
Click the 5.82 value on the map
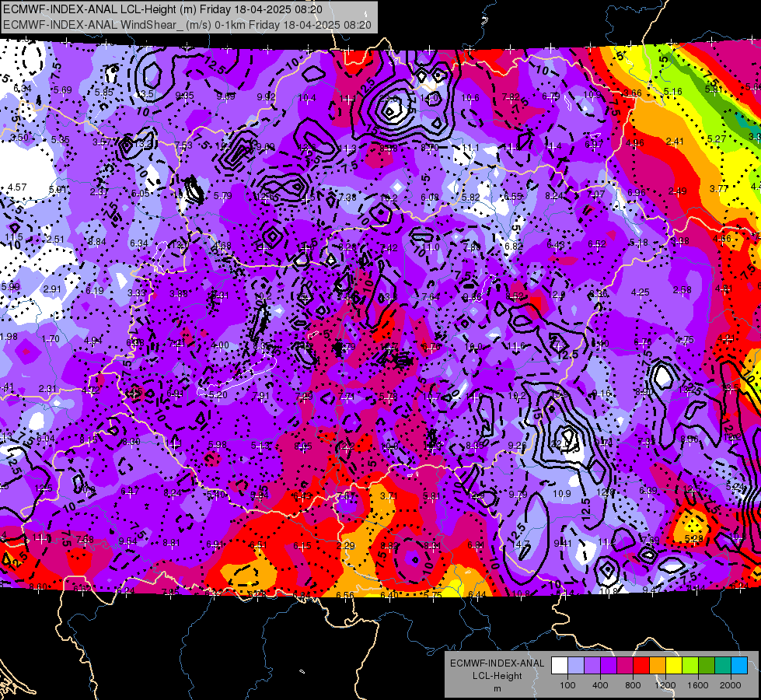(x=471, y=198)
